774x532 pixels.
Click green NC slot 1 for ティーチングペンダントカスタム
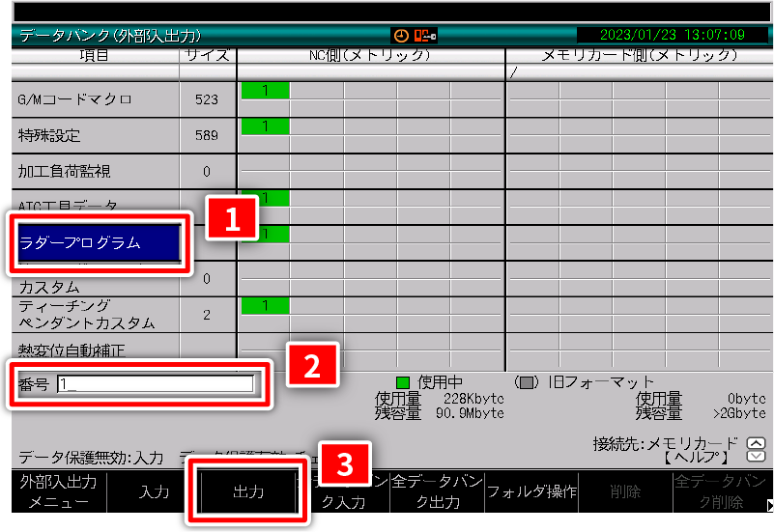265,306
